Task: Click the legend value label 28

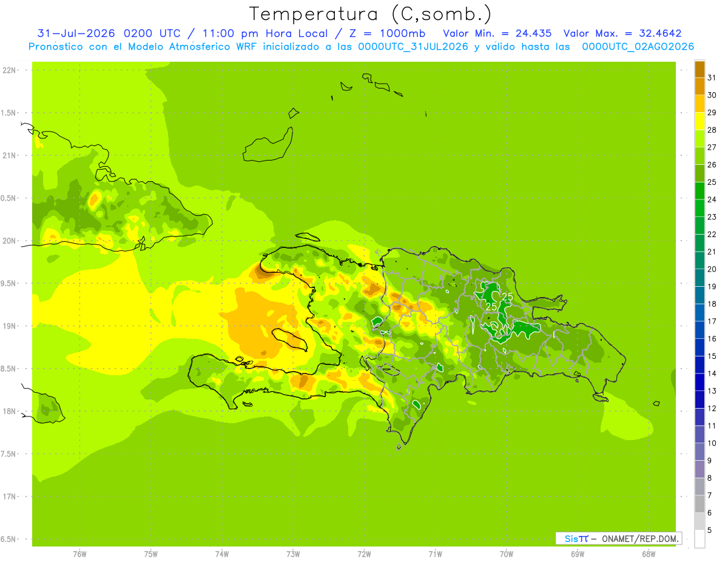Action: pos(712,130)
